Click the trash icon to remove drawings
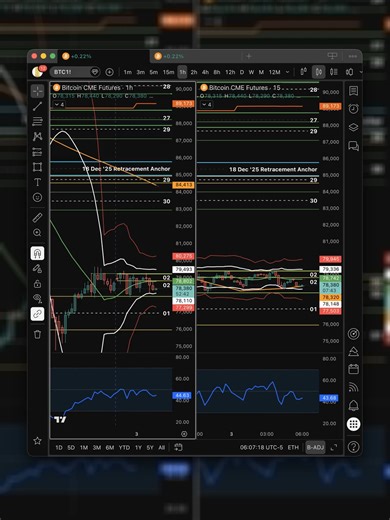Image resolution: width=390 pixels, height=520 pixels. click(x=37, y=334)
